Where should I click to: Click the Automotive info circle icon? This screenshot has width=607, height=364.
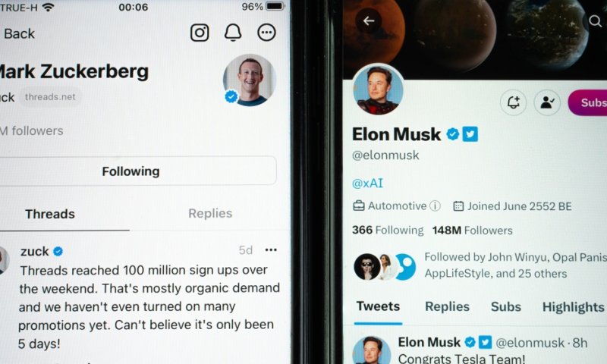pos(435,206)
